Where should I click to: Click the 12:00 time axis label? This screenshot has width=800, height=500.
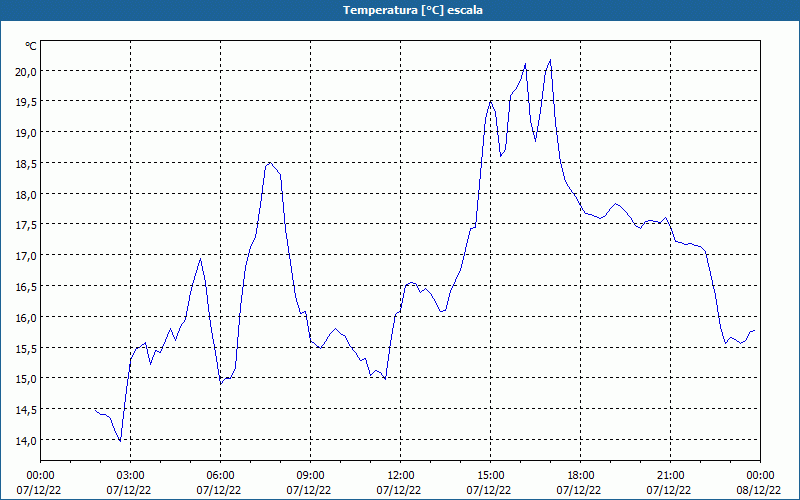coord(401,476)
